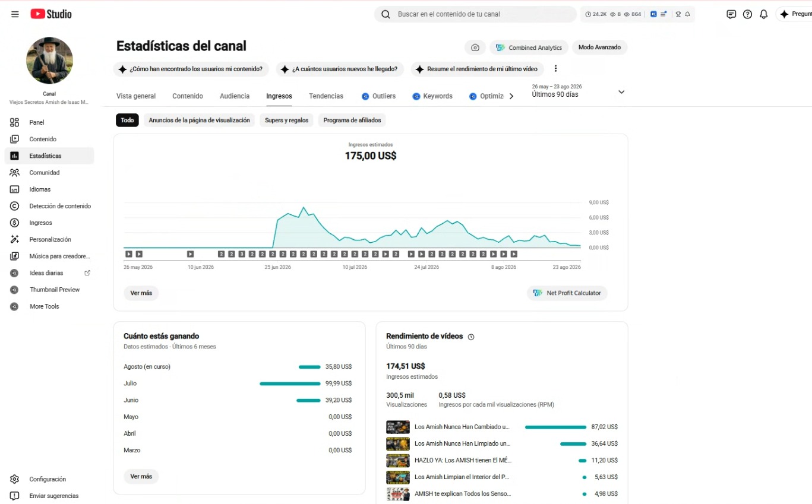Select the Todo filter chip
812x504 pixels.
pyautogui.click(x=127, y=120)
